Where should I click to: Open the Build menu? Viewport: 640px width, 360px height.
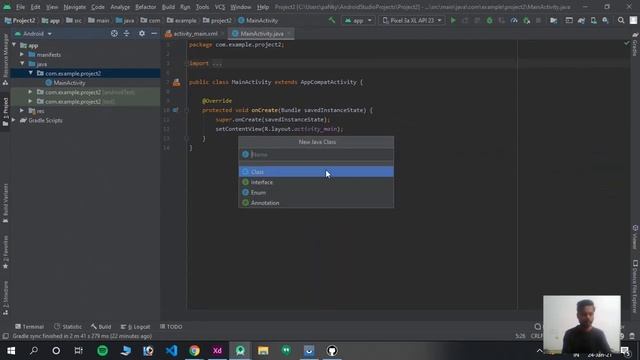tap(168, 7)
